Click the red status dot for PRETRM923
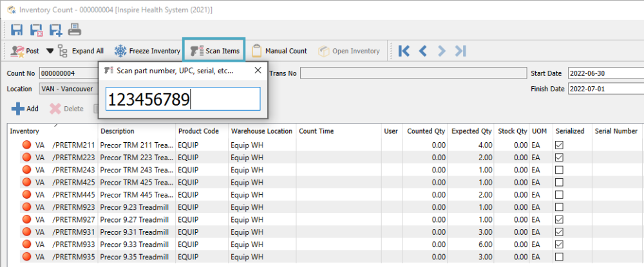Image resolution: width=644 pixels, height=267 pixels. tap(26, 207)
